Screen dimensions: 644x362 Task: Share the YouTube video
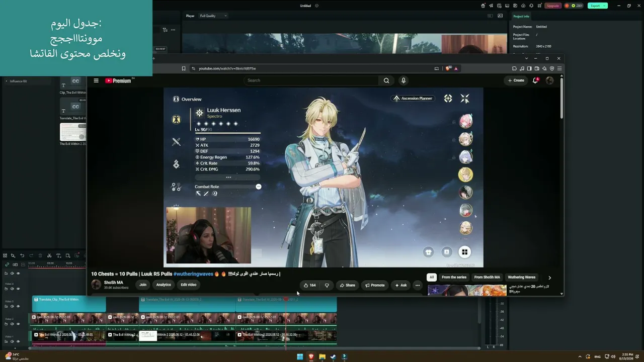[x=347, y=285]
